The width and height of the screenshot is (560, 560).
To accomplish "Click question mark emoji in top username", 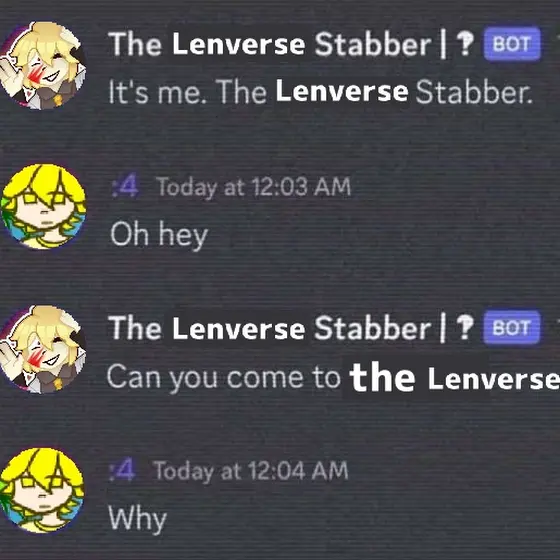I will (x=465, y=43).
